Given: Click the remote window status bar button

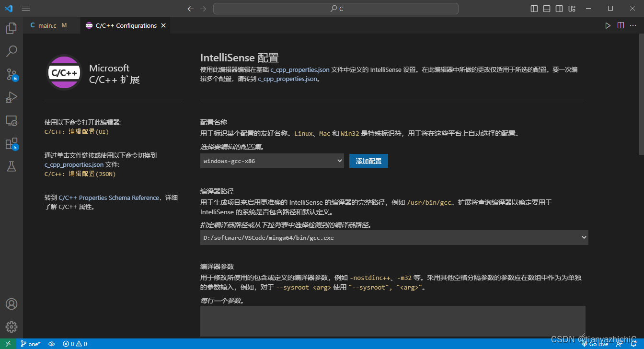Looking at the screenshot, I should pyautogui.click(x=8, y=344).
